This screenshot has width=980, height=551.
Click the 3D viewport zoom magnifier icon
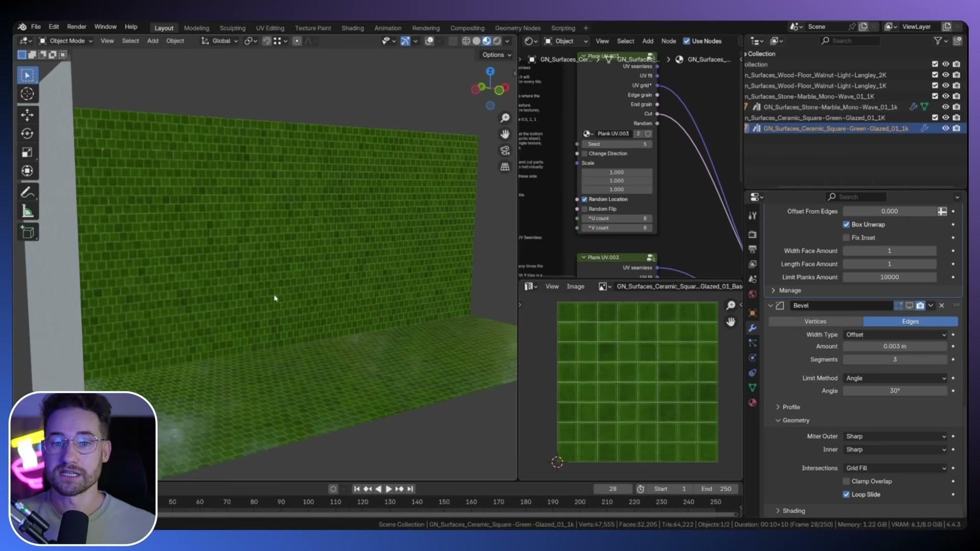505,118
